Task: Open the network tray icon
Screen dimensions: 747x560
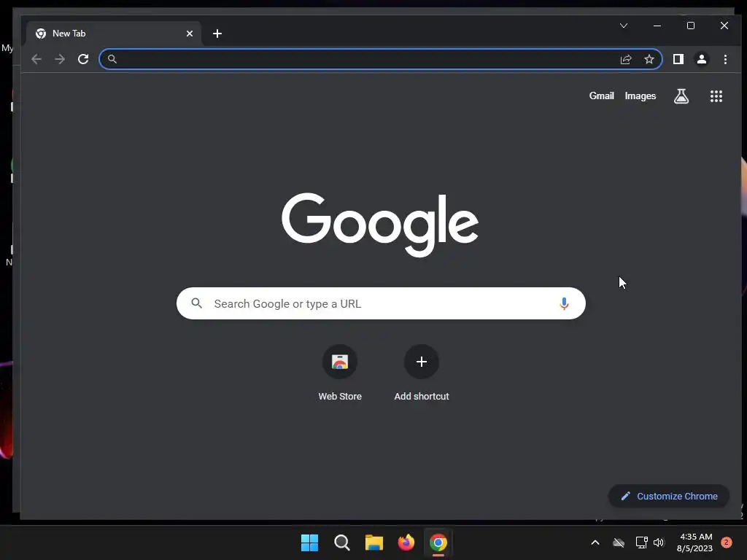Action: (x=641, y=542)
